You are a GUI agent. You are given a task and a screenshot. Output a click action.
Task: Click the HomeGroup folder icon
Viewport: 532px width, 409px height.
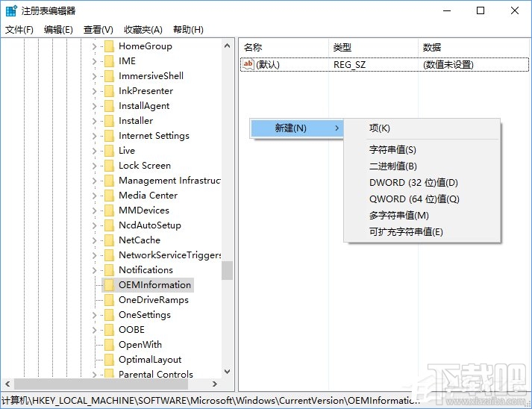click(109, 46)
